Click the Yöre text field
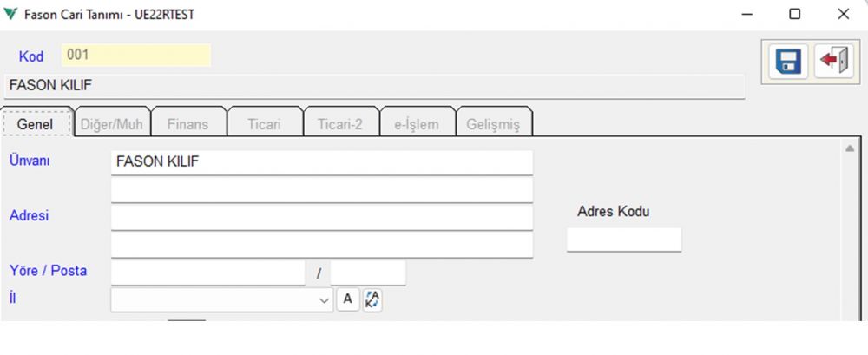This screenshot has height=355, width=868. coord(208,273)
